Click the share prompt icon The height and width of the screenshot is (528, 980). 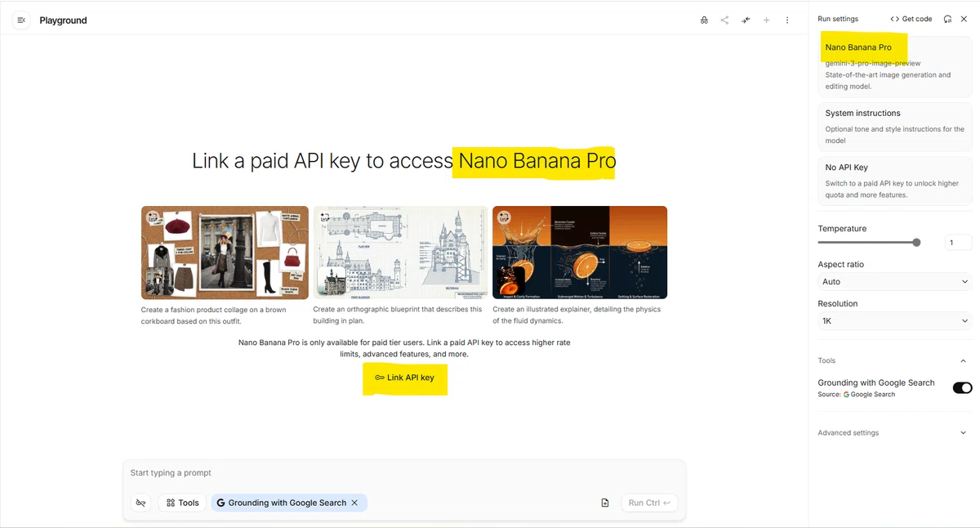(724, 20)
